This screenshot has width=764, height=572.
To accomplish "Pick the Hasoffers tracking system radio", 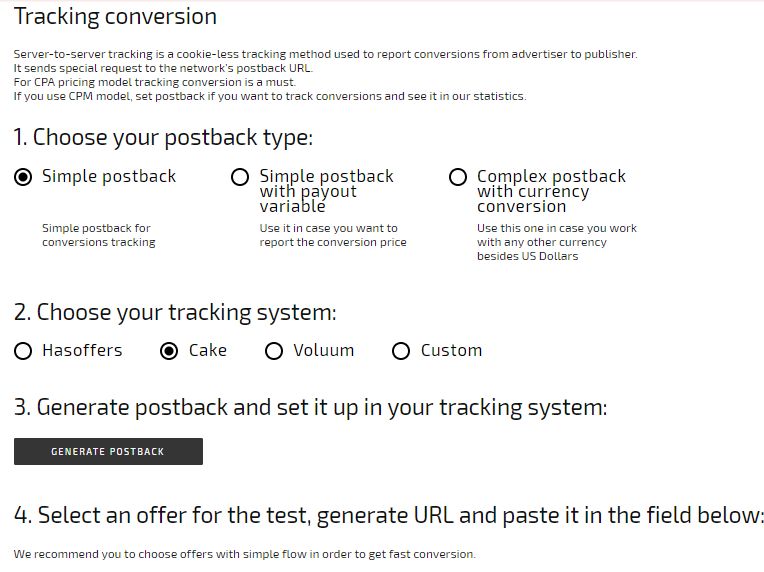I will [23, 351].
